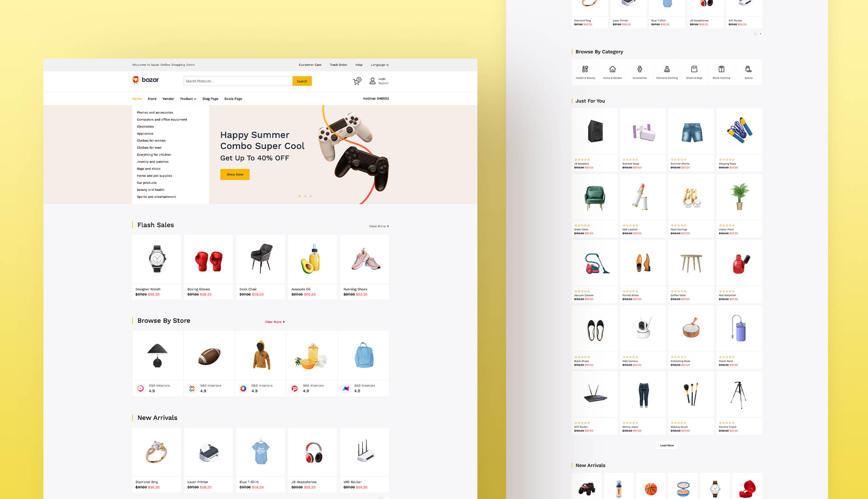Open the Health & Beauty category icon

(585, 69)
